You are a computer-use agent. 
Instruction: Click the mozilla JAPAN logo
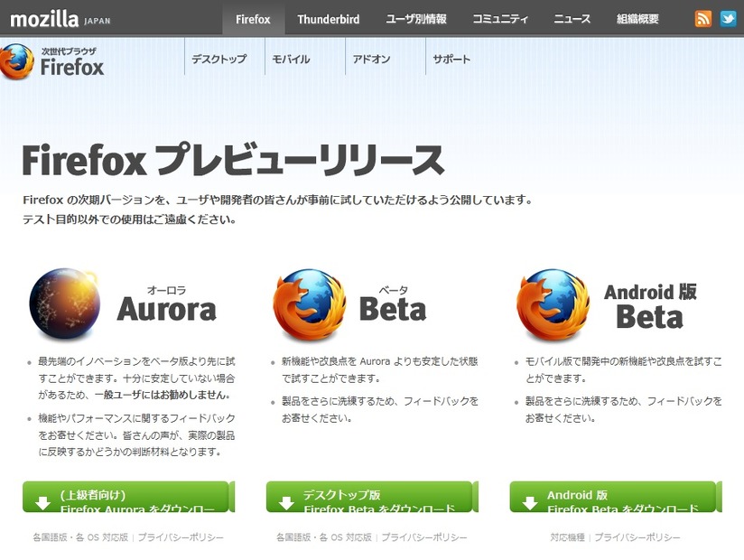[x=60, y=19]
